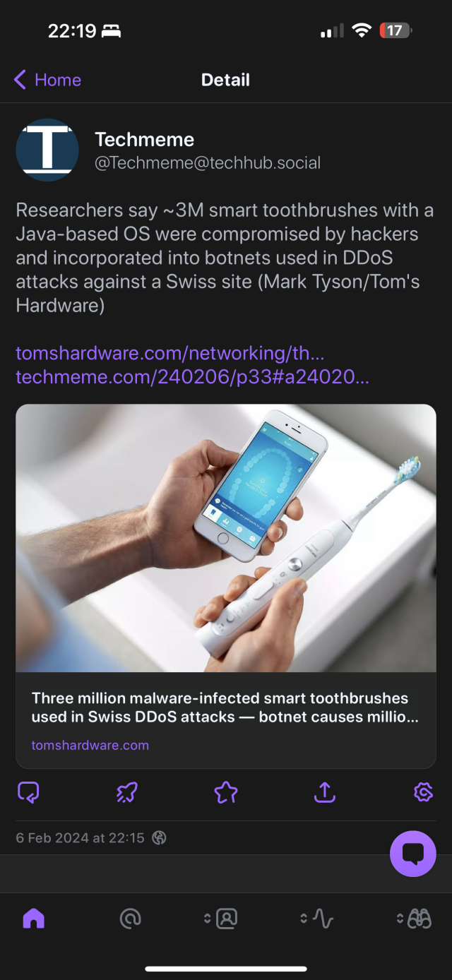
Task: Expand the activity waveform tab switcher
Action: coord(317,919)
